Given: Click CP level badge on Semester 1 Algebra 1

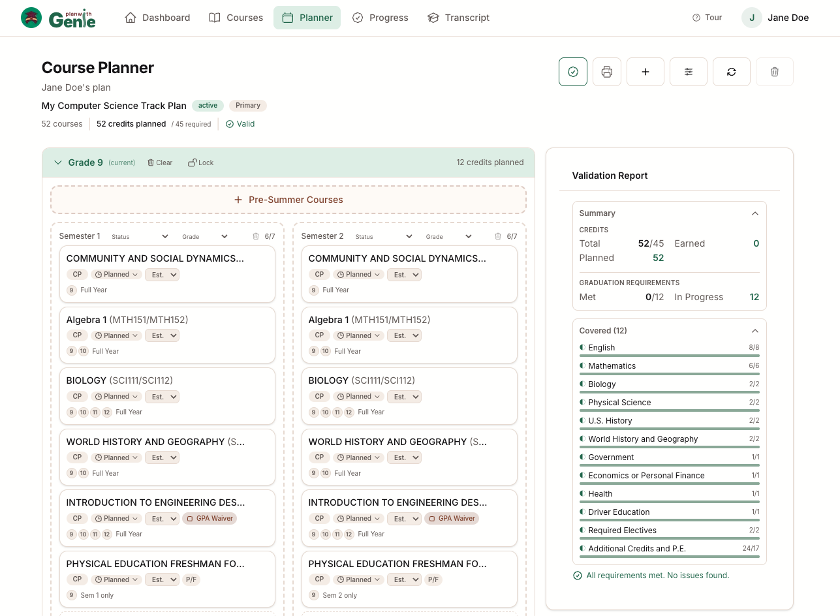Looking at the screenshot, I should [x=77, y=335].
